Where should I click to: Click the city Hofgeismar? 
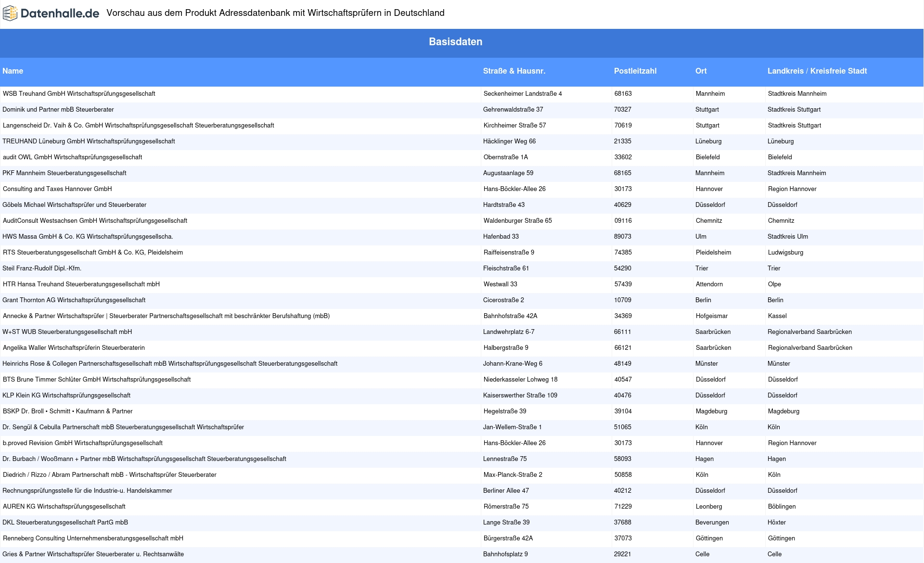click(712, 316)
